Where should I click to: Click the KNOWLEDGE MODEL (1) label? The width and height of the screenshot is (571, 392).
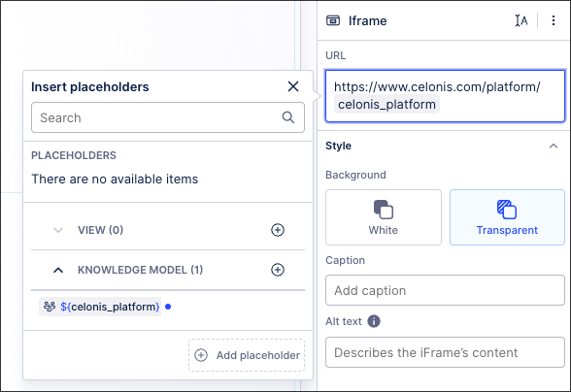140,270
